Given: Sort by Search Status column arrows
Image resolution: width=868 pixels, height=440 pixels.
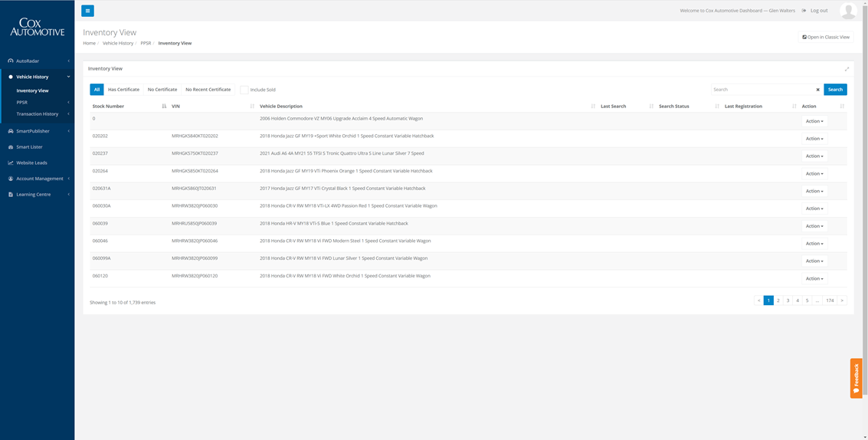Looking at the screenshot, I should (717, 107).
